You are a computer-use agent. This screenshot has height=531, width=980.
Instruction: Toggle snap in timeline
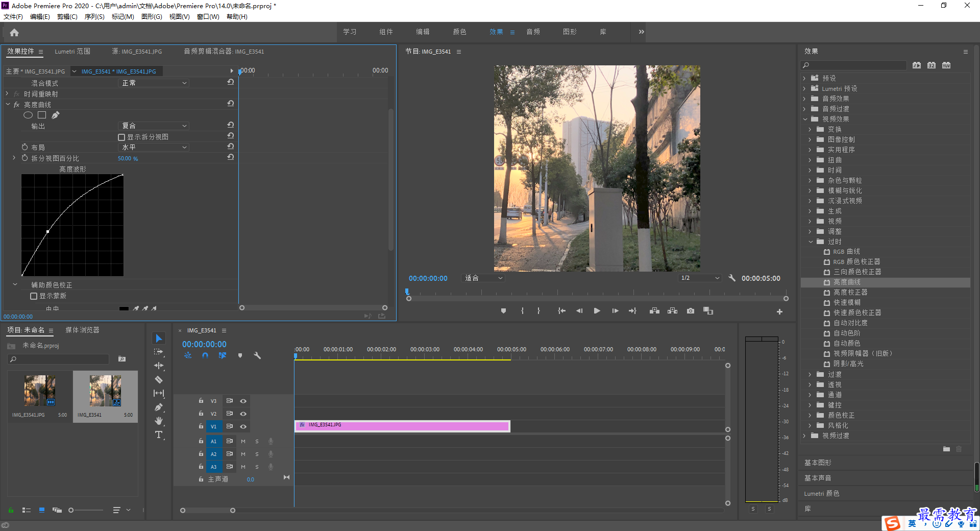[x=205, y=355]
